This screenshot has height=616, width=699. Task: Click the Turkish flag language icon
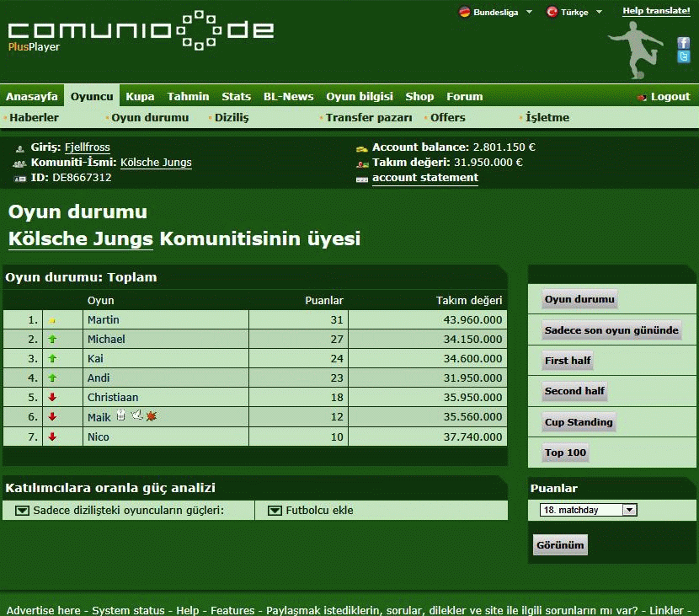click(552, 12)
